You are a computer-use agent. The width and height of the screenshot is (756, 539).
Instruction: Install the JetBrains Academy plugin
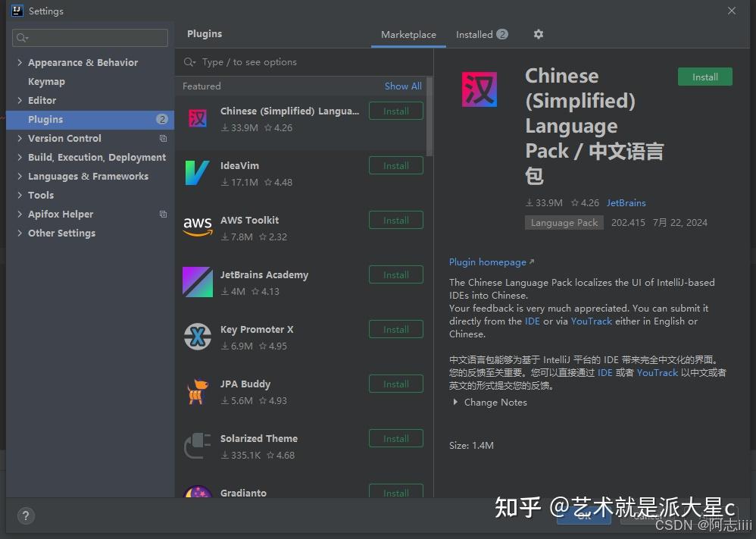click(x=396, y=274)
